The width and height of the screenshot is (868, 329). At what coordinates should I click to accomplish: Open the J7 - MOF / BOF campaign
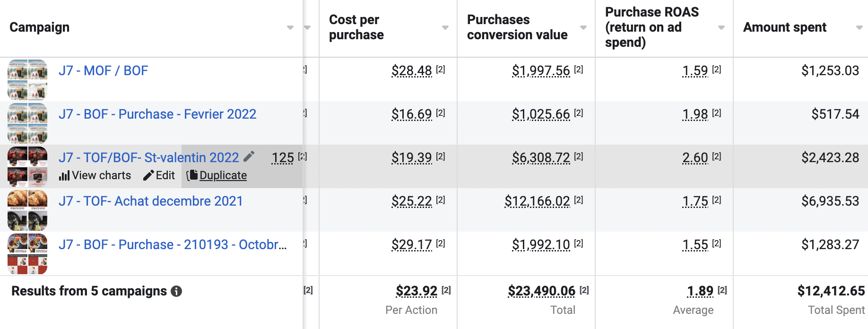click(x=103, y=71)
